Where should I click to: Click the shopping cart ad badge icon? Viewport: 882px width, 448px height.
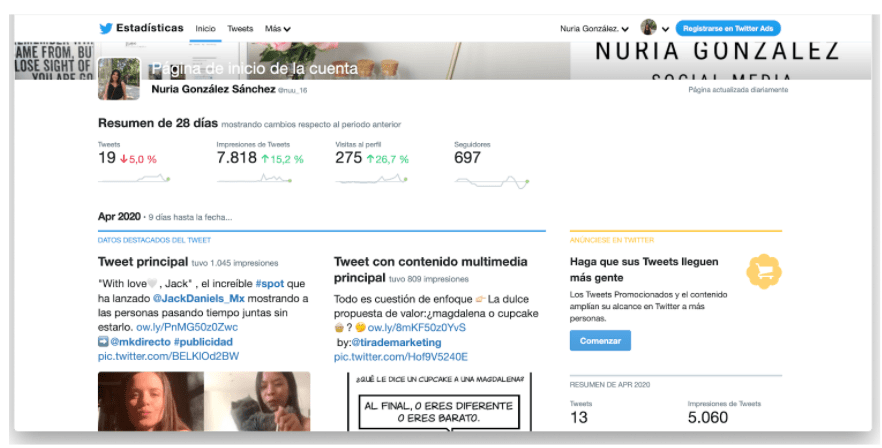(x=764, y=272)
